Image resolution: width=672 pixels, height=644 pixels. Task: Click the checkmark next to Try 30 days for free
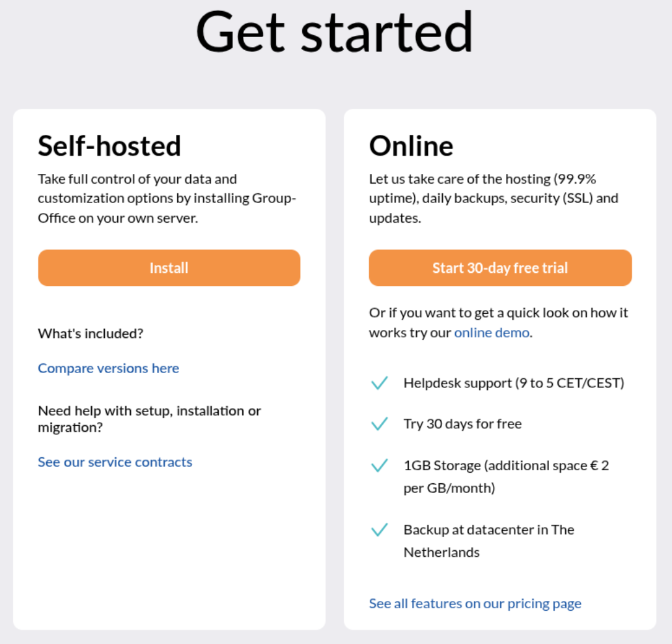(x=379, y=424)
